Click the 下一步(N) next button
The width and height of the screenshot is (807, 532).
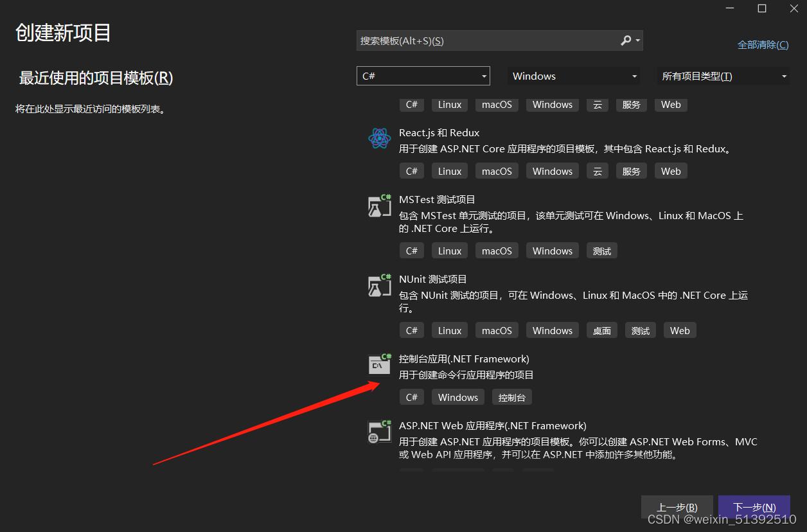click(754, 507)
